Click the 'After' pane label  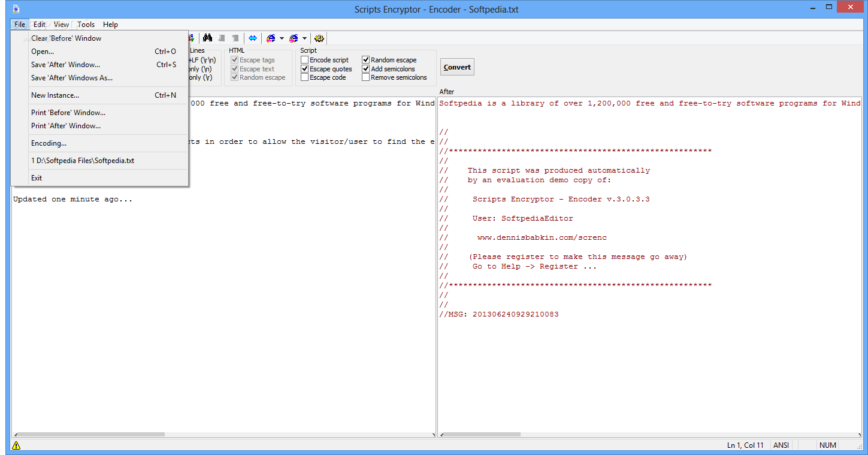447,92
